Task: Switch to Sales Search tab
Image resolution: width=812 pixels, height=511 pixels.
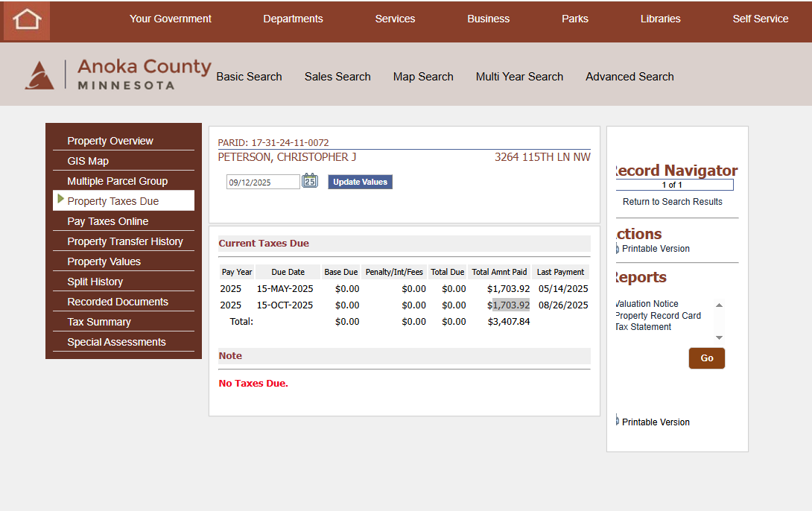Action: (337, 77)
